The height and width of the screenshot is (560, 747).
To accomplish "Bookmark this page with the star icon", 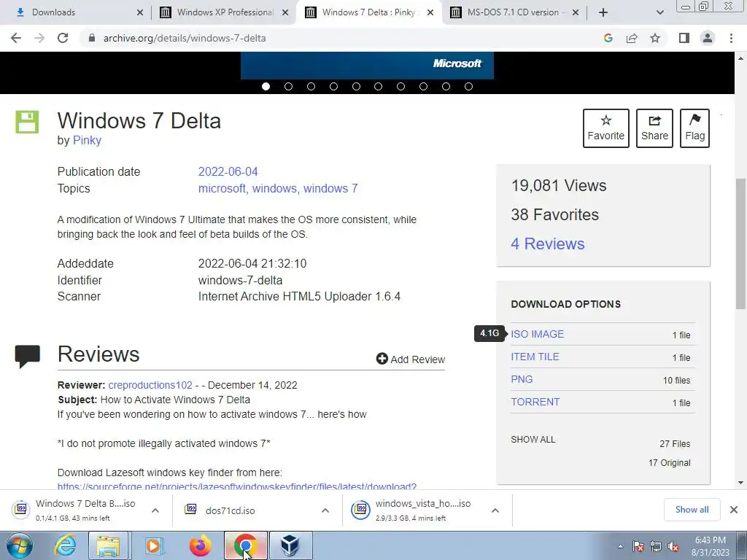I will coord(655,38).
